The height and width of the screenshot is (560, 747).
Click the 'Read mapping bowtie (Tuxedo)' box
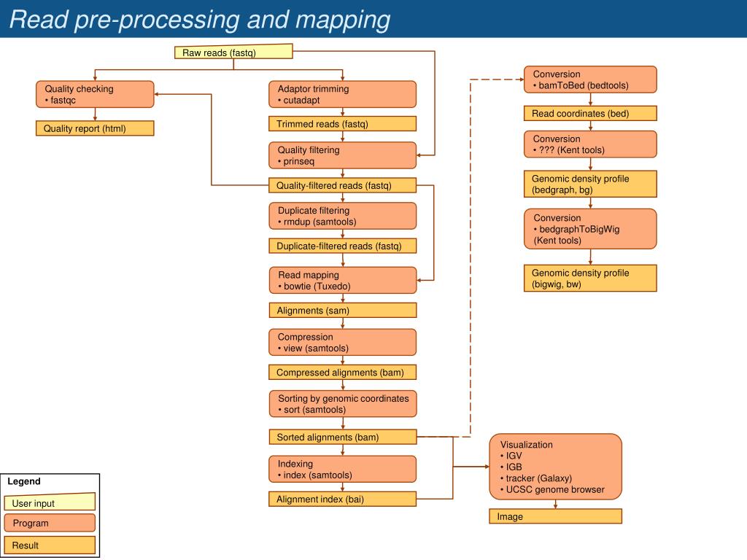(x=342, y=280)
